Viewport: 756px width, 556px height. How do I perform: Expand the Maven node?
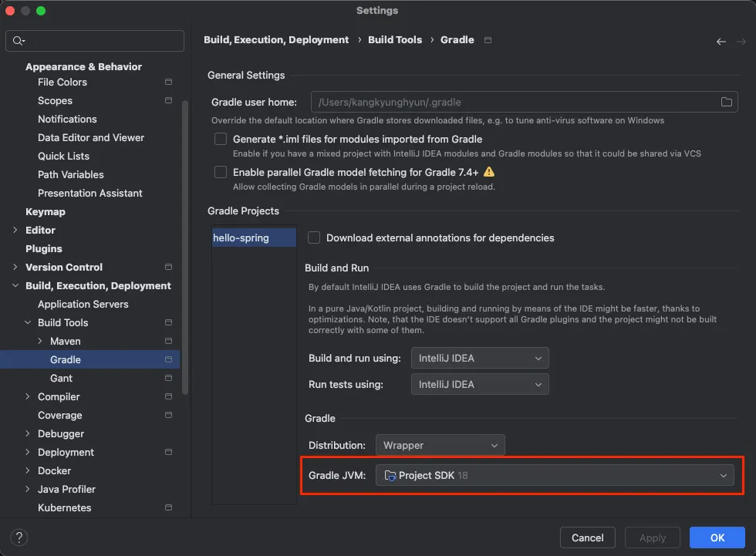[x=40, y=341]
